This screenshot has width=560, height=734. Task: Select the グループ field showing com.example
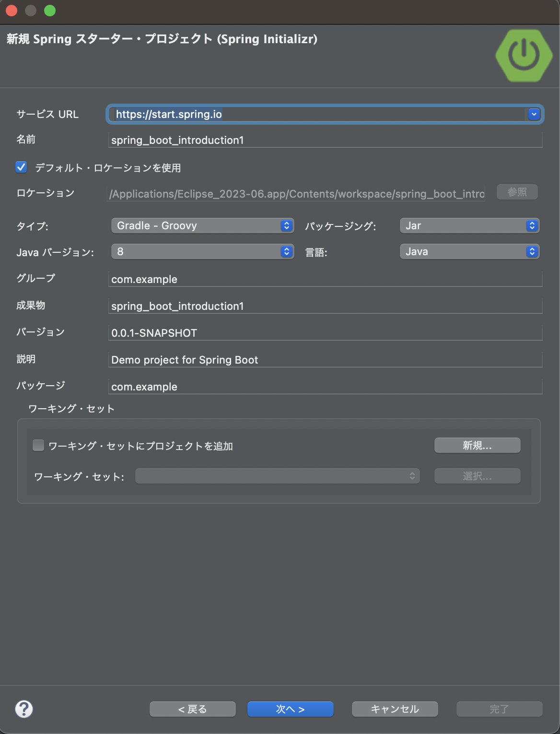pos(326,279)
